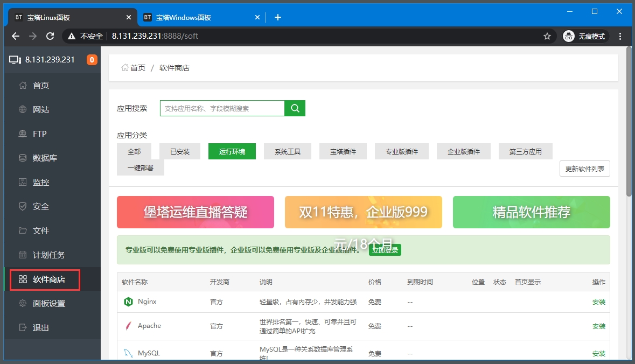Click the 更新软件列表 button
The width and height of the screenshot is (635, 364).
point(584,169)
